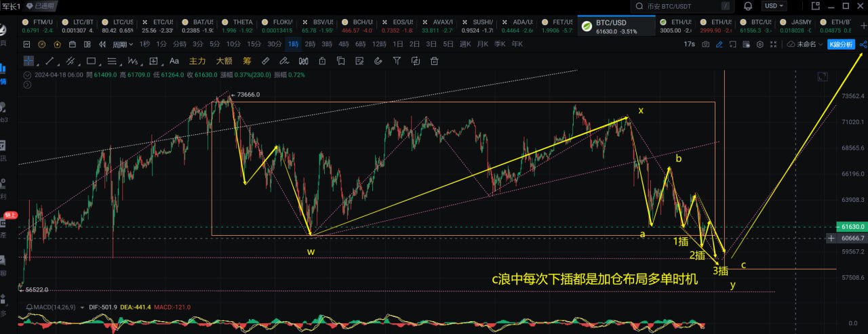Switch to 週K timeframe
The height and width of the screenshot is (334, 868).
click(x=465, y=44)
